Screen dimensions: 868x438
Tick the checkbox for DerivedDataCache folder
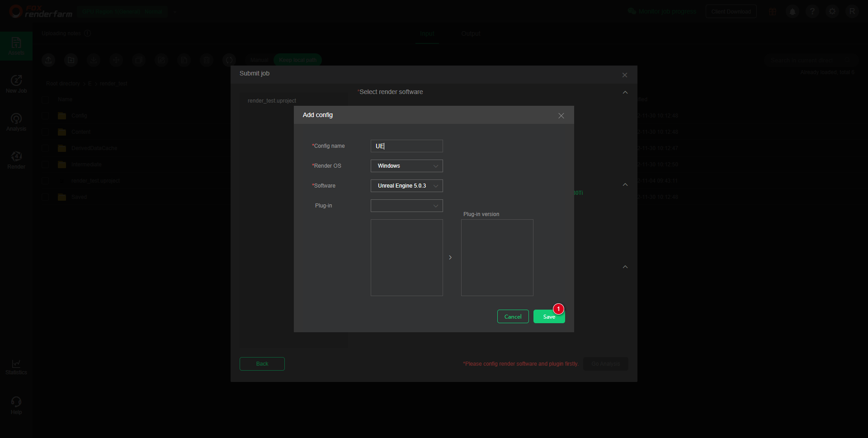pos(45,148)
